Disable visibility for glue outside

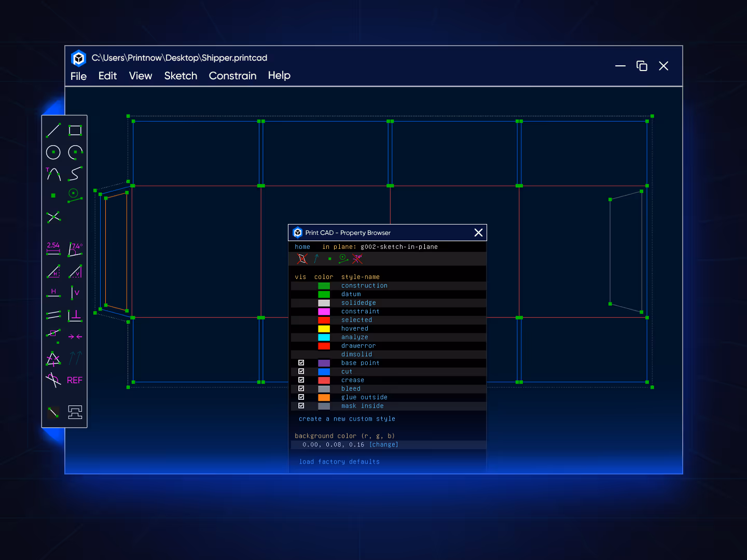tap(301, 397)
